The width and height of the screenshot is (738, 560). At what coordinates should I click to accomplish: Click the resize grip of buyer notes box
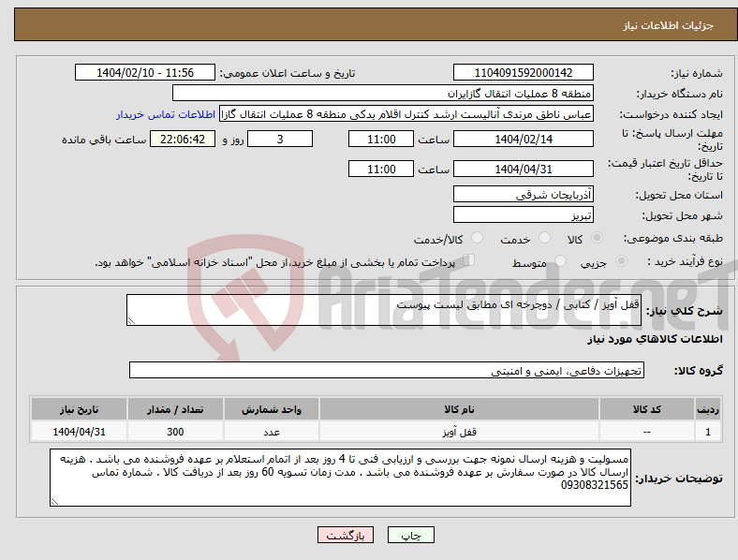click(54, 502)
